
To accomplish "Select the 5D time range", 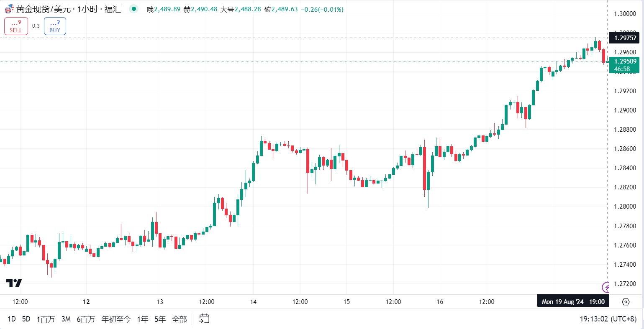I will pyautogui.click(x=26, y=319).
